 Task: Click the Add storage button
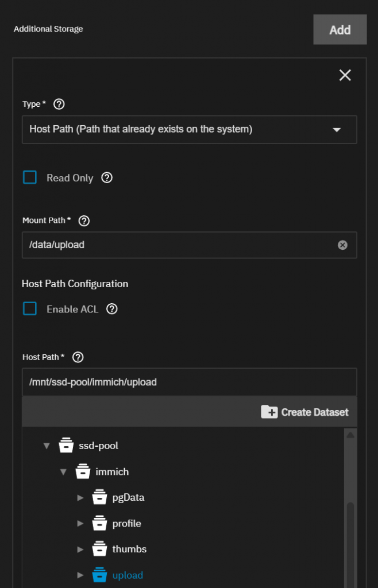click(340, 30)
